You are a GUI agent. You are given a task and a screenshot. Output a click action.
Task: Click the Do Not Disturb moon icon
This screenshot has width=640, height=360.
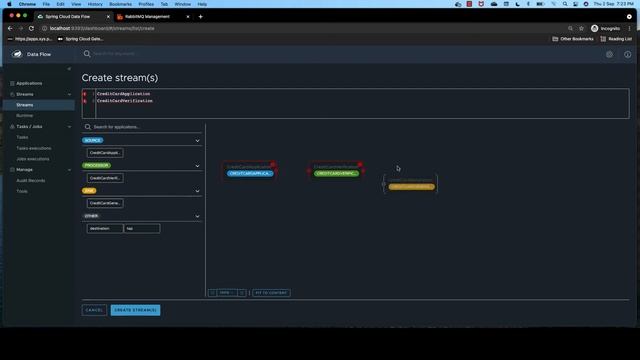tap(518, 4)
